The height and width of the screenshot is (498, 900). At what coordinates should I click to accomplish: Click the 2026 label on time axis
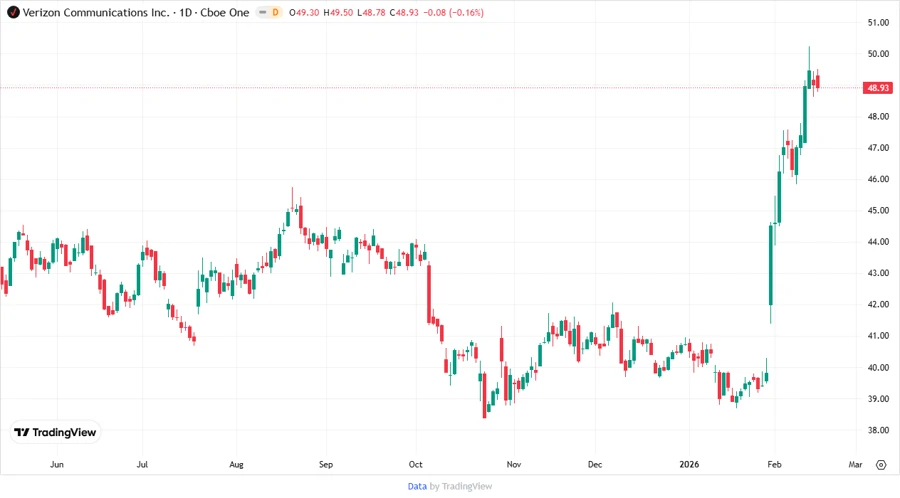(689, 464)
